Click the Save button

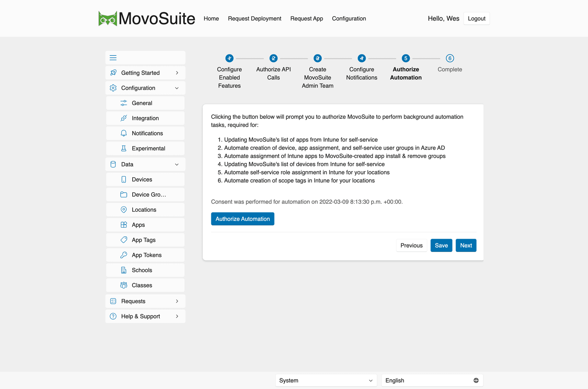click(441, 245)
